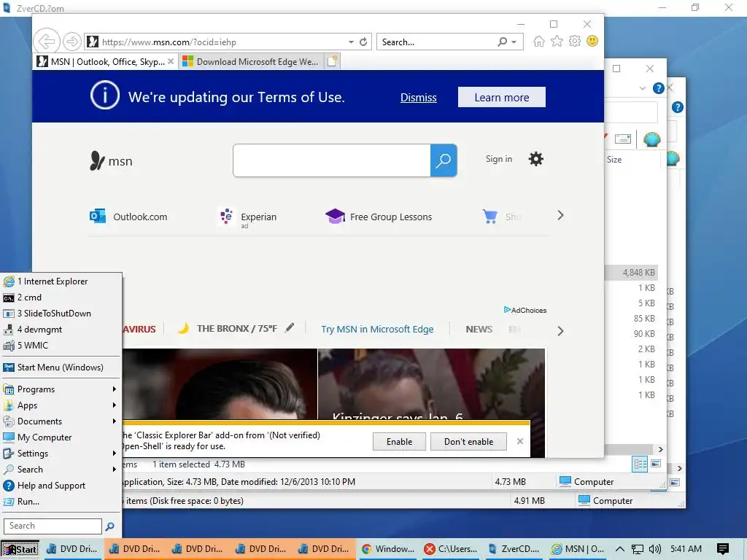
Task: Click Learn more button
Action: [x=502, y=97]
